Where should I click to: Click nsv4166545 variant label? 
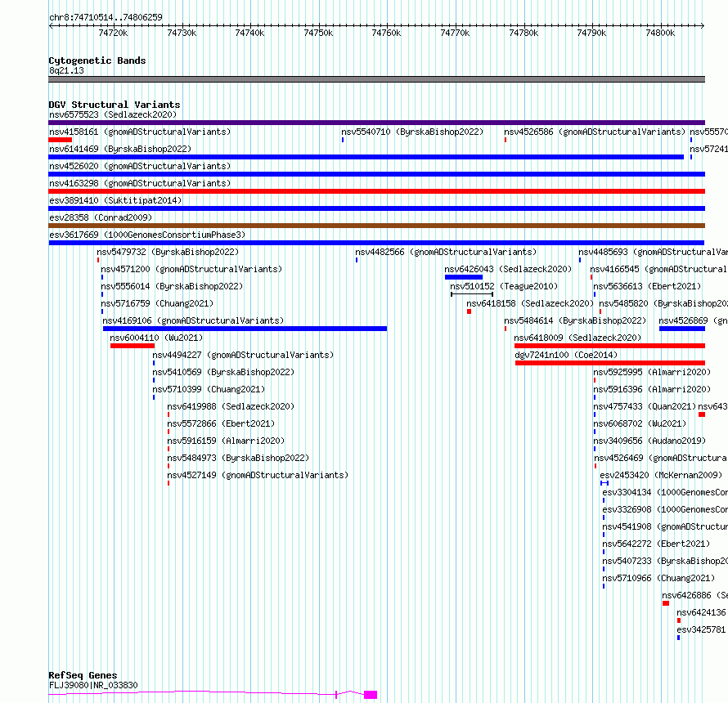tap(658, 269)
